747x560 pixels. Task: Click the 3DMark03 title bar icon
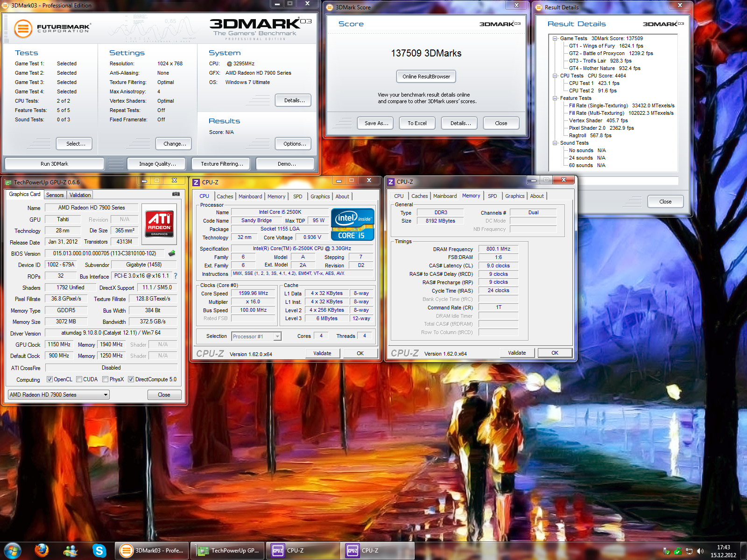coord(6,6)
